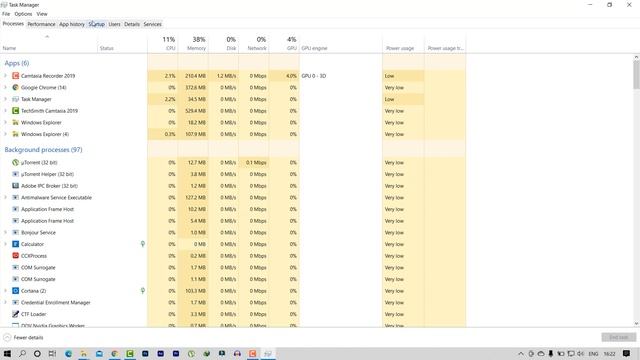The width and height of the screenshot is (640, 360).
Task: Click the scrollbar down arrow
Action: point(636,324)
